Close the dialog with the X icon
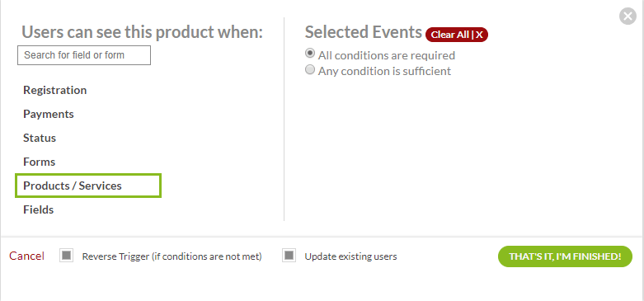Screen dimensions: 644x301 (628, 16)
